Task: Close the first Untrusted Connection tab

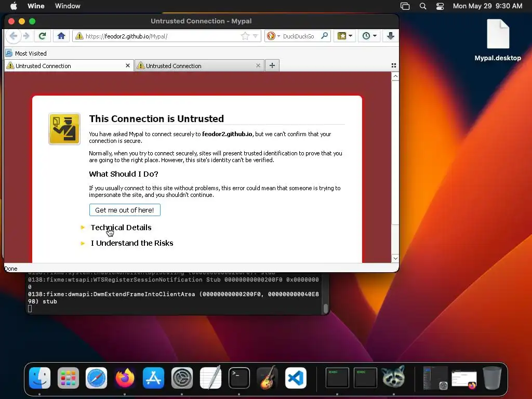Action: click(x=128, y=65)
